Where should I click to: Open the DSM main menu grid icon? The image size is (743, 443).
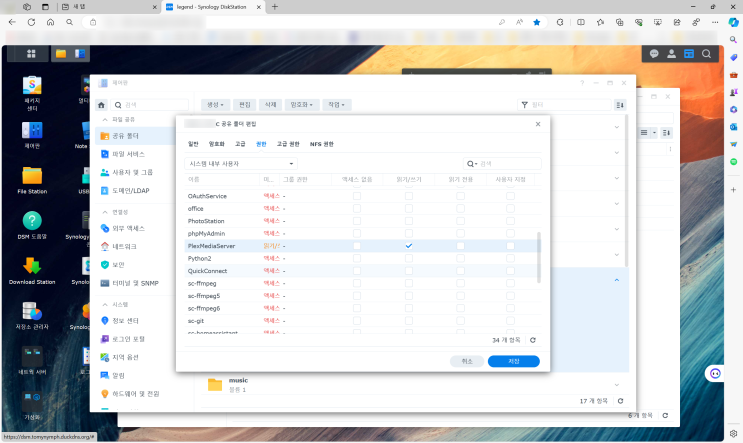pos(31,54)
